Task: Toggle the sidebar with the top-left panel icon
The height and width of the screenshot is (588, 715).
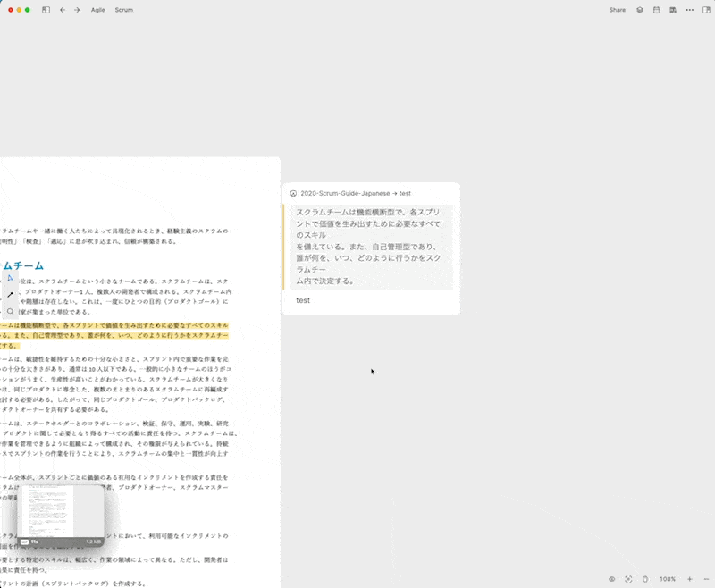Action: click(x=46, y=10)
